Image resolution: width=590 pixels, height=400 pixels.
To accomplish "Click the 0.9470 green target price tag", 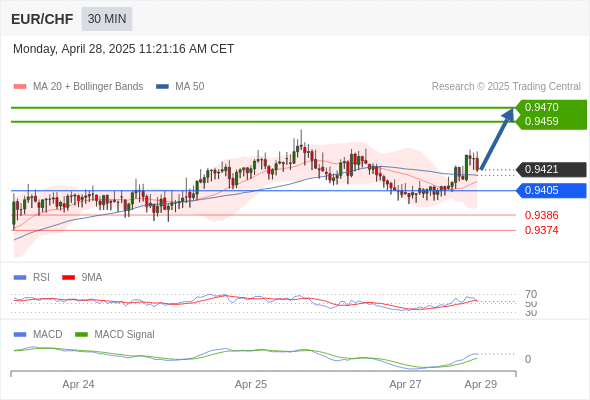I will pyautogui.click(x=550, y=107).
